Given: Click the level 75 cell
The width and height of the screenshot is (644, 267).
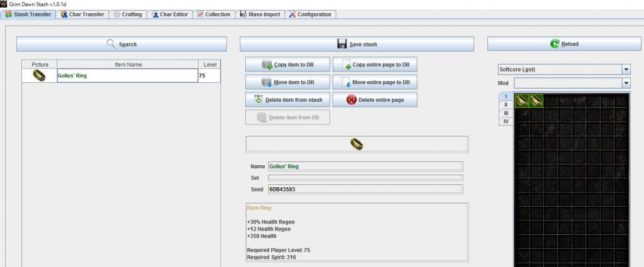Looking at the screenshot, I should tap(209, 75).
